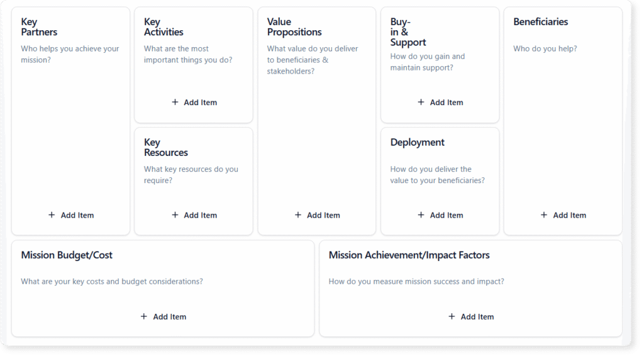Image resolution: width=644 pixels, height=361 pixels.
Task: Click plus icon in Mission Budget/Cost card
Action: (144, 316)
